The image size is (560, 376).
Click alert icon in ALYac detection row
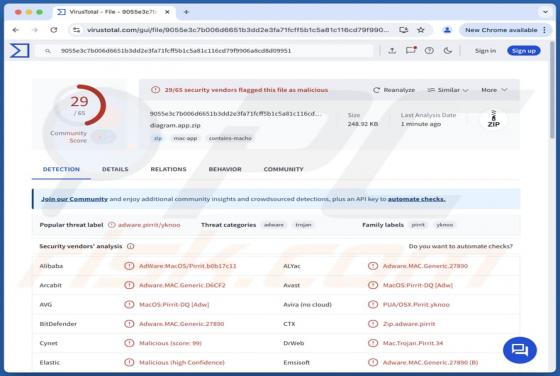click(373, 266)
